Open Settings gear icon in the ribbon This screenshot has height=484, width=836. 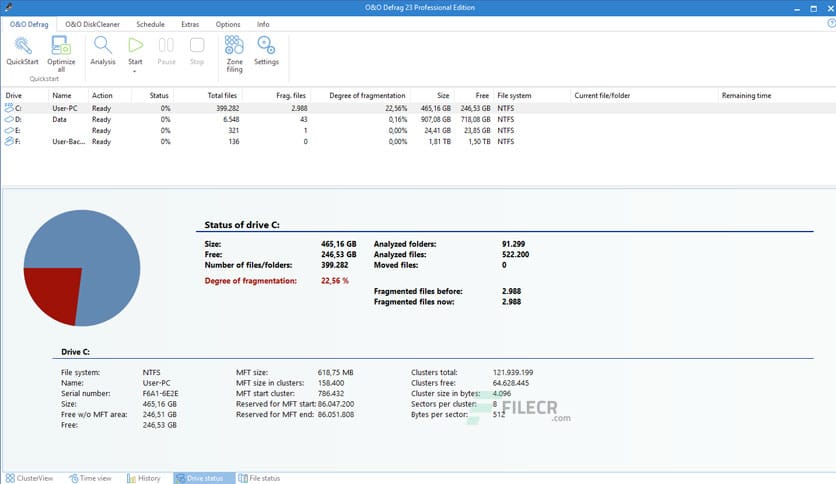tap(266, 46)
